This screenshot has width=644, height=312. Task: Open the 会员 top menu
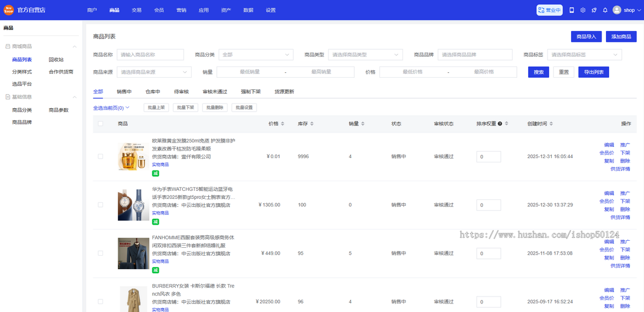point(159,10)
